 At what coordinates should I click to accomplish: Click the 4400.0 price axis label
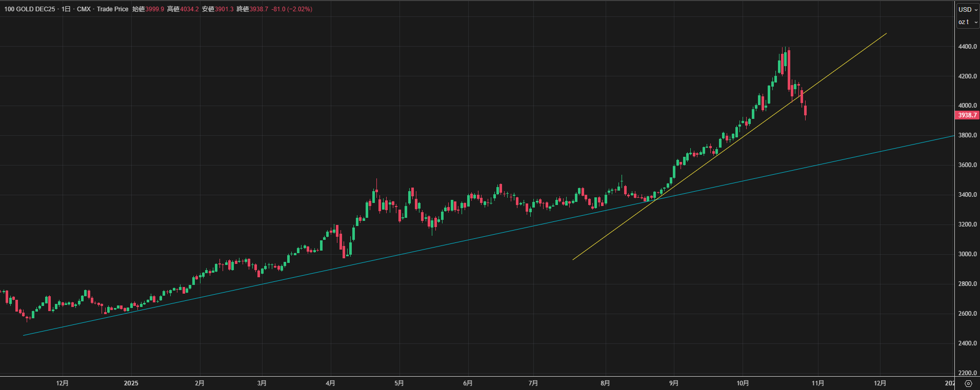coord(967,47)
